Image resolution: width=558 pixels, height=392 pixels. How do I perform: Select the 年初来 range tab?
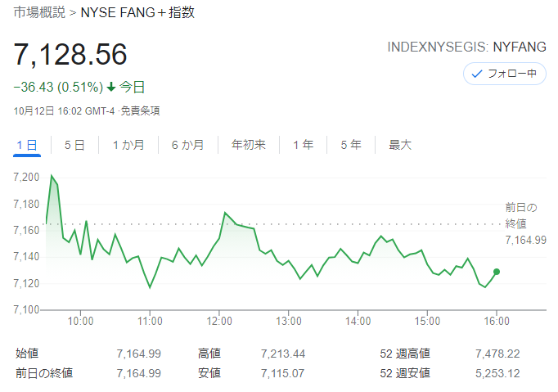pos(249,145)
